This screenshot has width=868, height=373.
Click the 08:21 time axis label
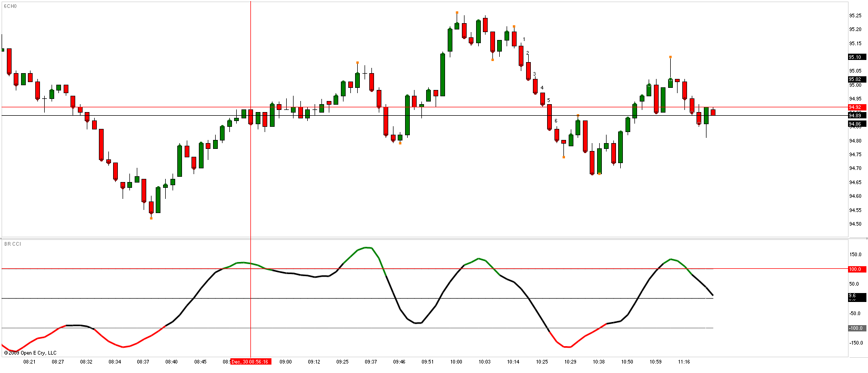[x=29, y=362]
